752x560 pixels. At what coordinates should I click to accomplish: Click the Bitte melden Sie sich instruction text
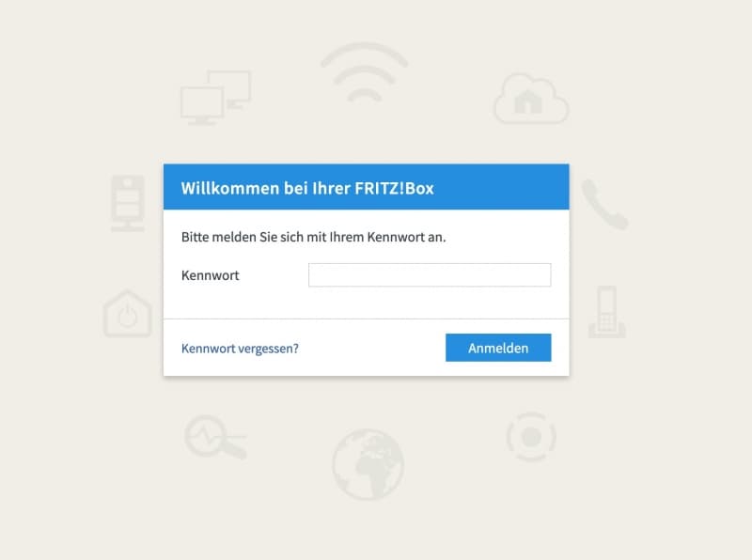[314, 237]
